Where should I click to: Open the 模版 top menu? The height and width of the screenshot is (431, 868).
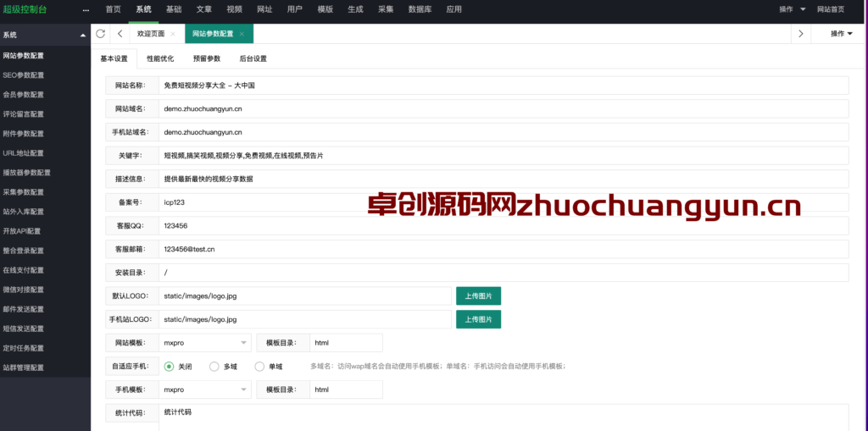tap(325, 9)
